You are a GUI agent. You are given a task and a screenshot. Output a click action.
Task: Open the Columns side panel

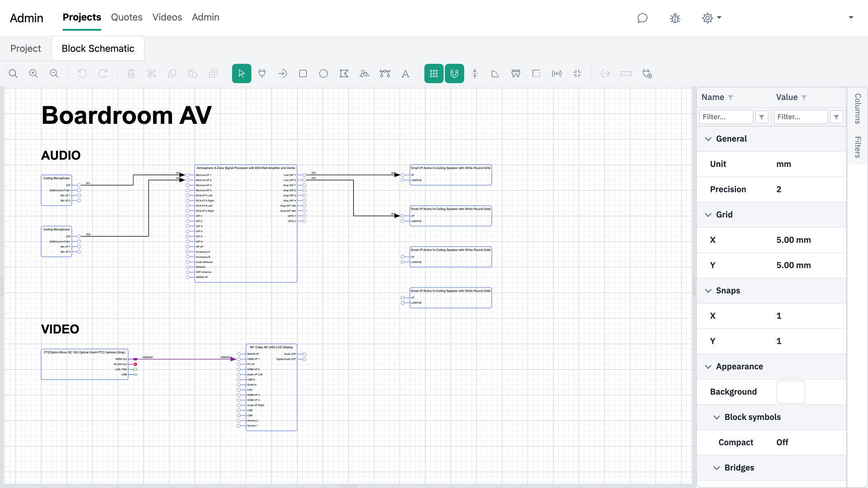[858, 109]
